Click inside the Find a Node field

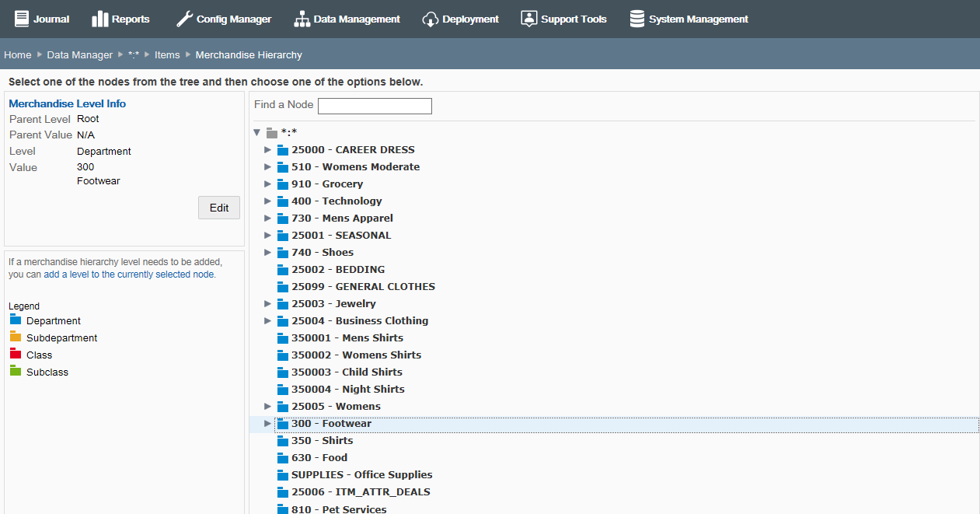[375, 106]
